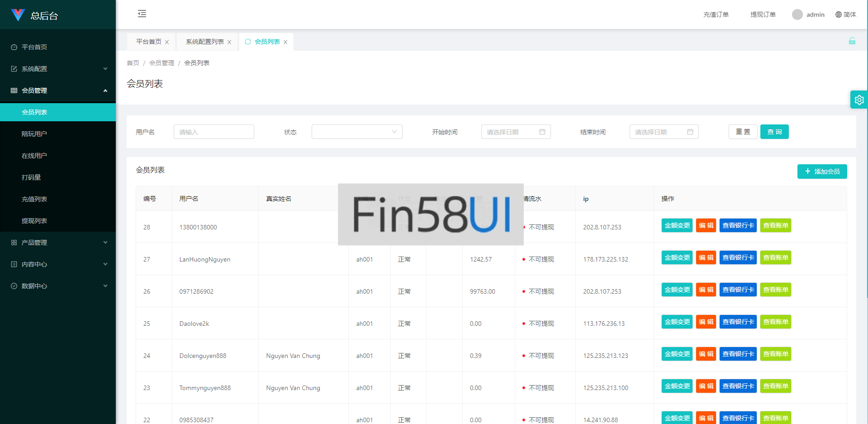Click calendar icon in 结束时间 date field
This screenshot has width=868, height=424.
click(x=690, y=132)
